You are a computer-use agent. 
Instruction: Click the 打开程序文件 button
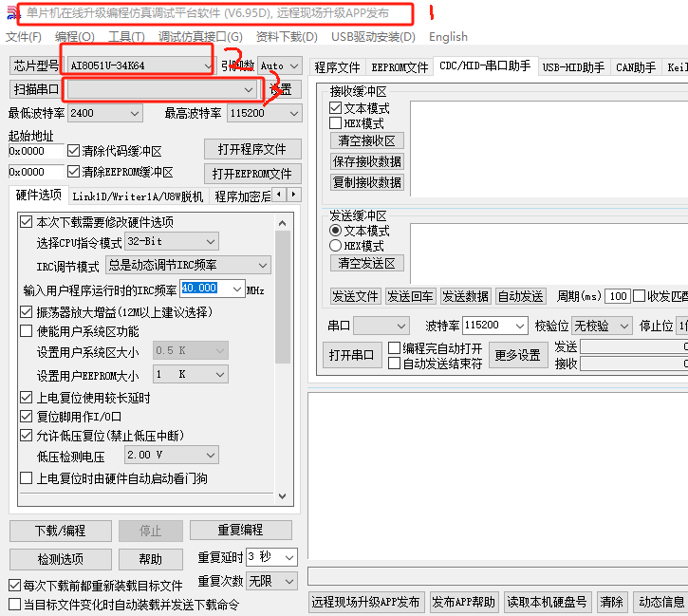tap(252, 149)
